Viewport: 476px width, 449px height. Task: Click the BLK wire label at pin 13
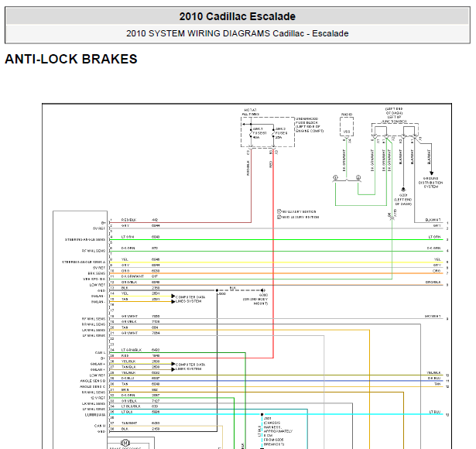pos(125,288)
